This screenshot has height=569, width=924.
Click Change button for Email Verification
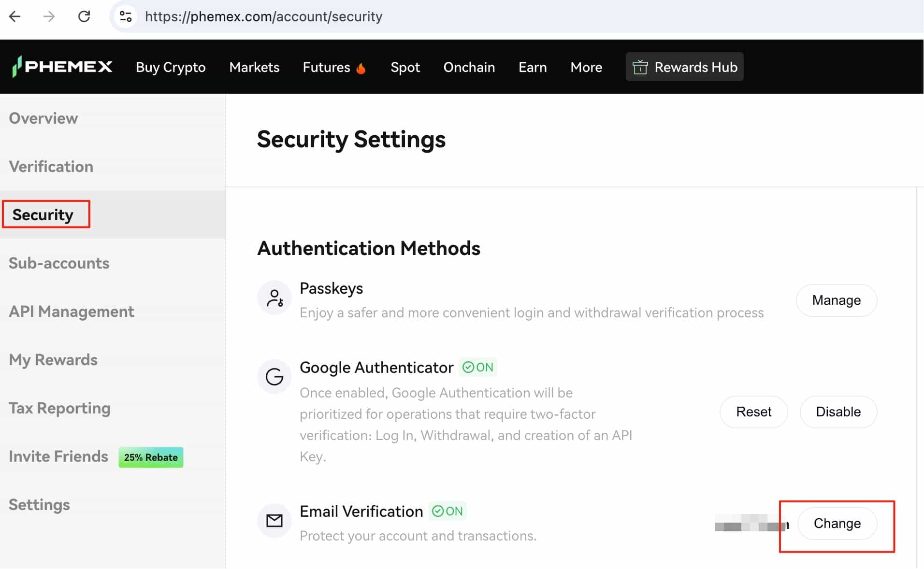coord(837,524)
